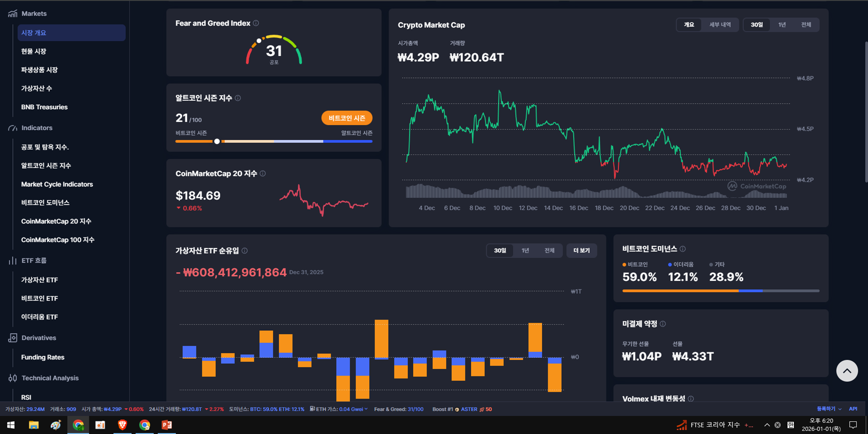This screenshot has width=868, height=434.
Task: Open the second Chrome taskbar icon
Action: 145,425
